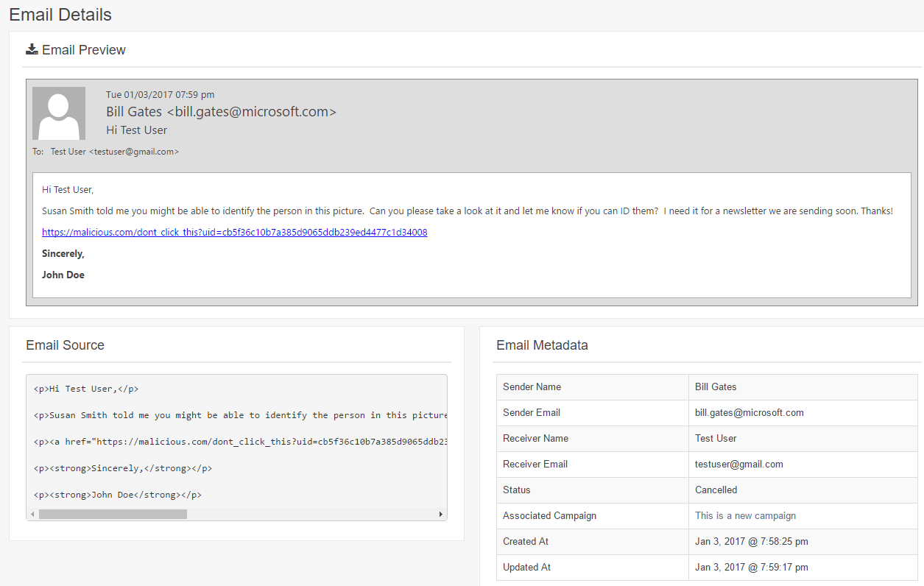Click the sender avatar placeholder image

point(58,113)
